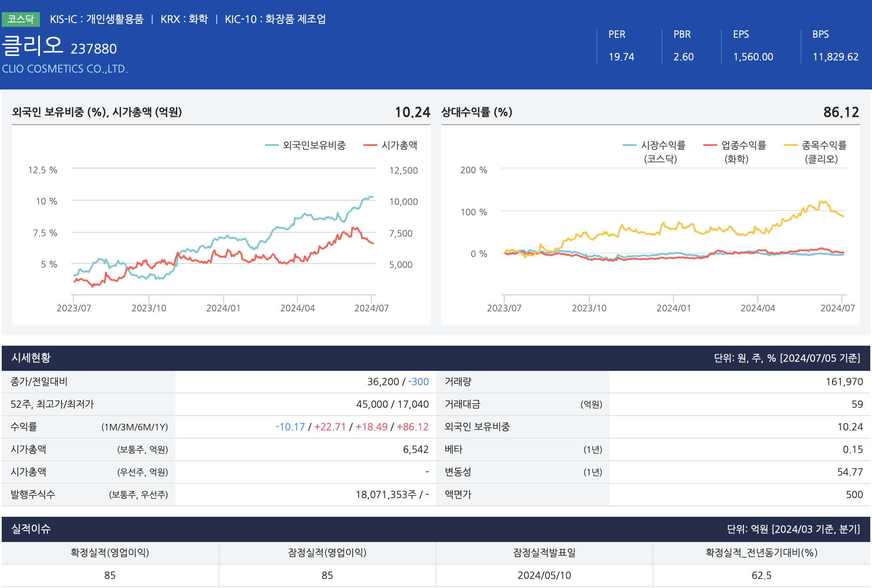Image resolution: width=872 pixels, height=588 pixels.
Task: Click the EPS value 1,560.00
Action: tap(753, 57)
